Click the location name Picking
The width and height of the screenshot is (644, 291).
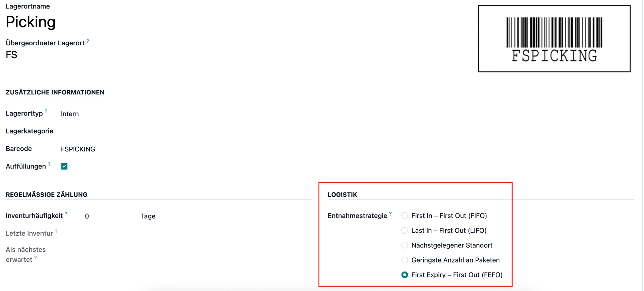[31, 22]
